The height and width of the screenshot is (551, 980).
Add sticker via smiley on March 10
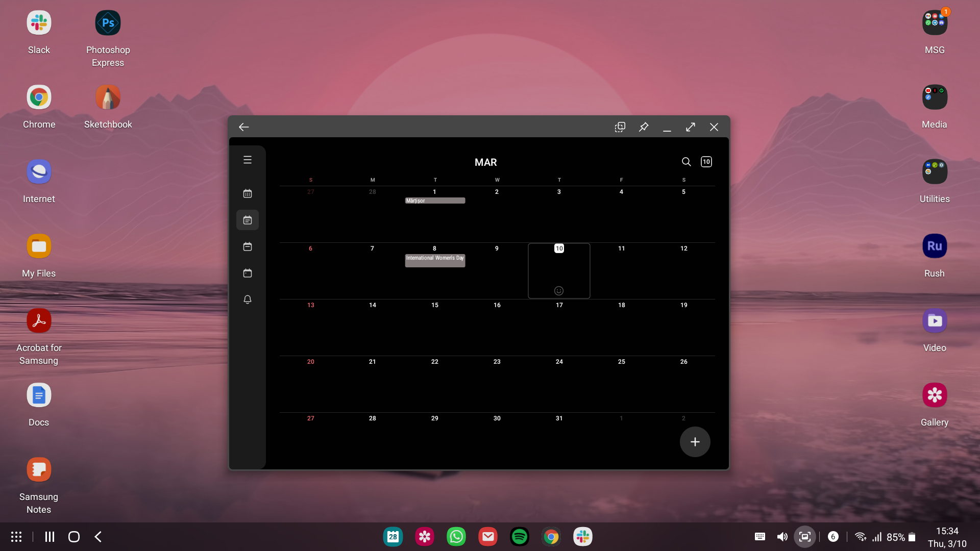(559, 291)
